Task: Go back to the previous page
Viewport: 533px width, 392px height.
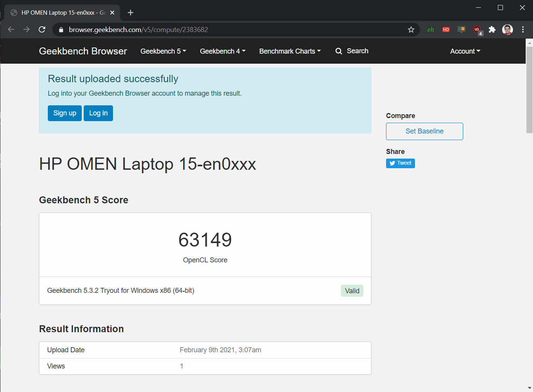Action: coord(11,30)
